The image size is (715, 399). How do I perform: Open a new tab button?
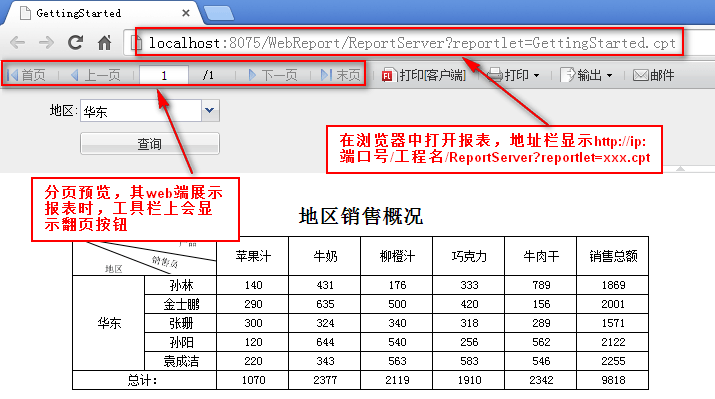[x=219, y=14]
